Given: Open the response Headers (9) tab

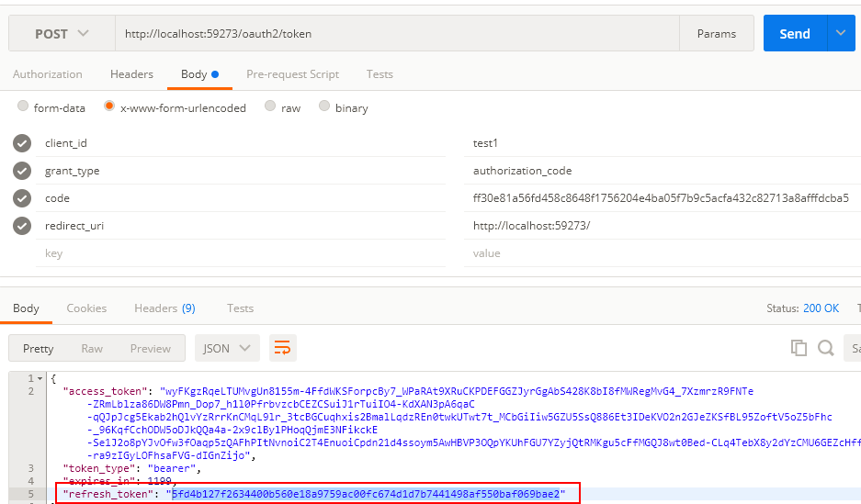Looking at the screenshot, I should pyautogui.click(x=164, y=308).
